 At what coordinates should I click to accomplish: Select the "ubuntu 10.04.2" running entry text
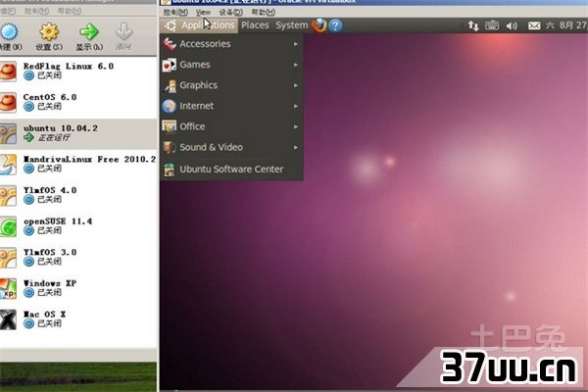(61, 128)
